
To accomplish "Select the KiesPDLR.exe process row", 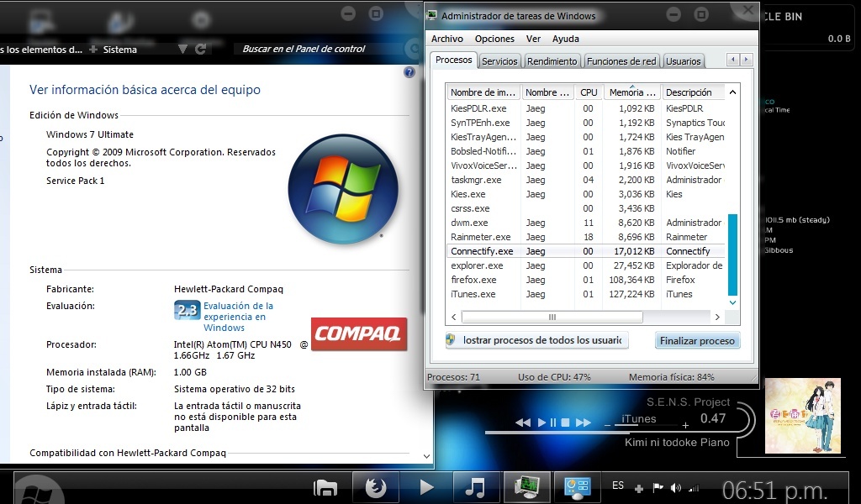I will tap(585, 108).
